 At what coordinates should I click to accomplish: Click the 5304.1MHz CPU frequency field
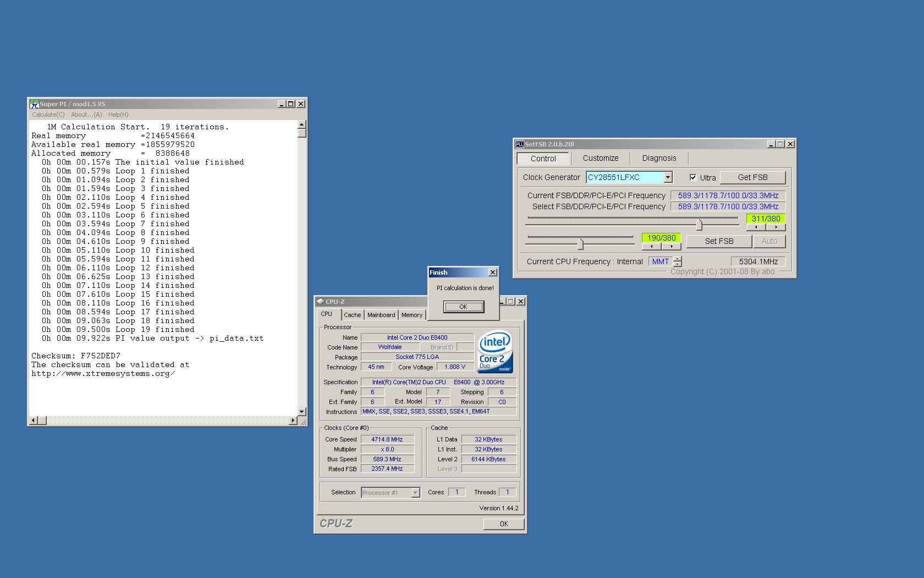pos(758,261)
